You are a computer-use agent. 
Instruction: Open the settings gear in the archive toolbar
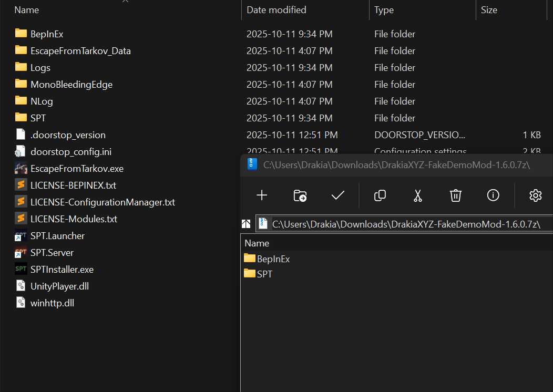pyautogui.click(x=535, y=195)
